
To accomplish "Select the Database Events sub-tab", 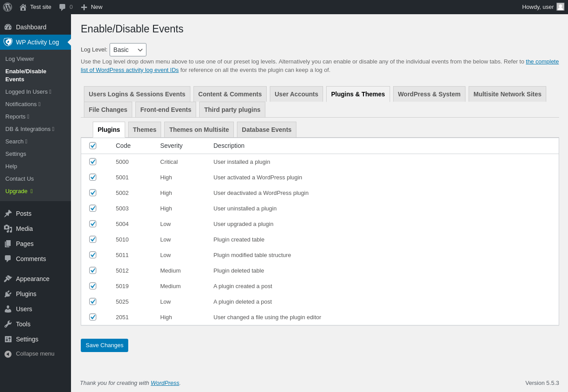I will click(x=267, y=130).
